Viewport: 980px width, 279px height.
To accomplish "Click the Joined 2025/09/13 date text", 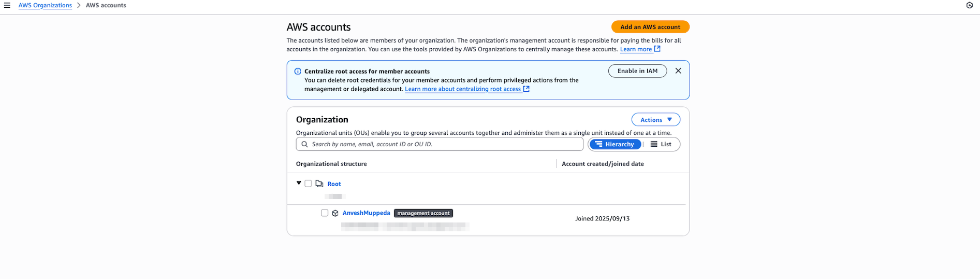I will click(x=602, y=219).
